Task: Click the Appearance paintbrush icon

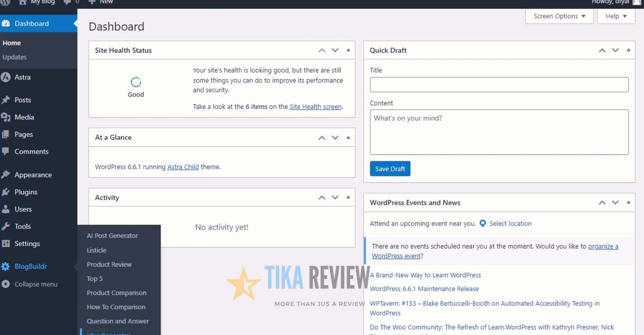Action: tap(6, 175)
